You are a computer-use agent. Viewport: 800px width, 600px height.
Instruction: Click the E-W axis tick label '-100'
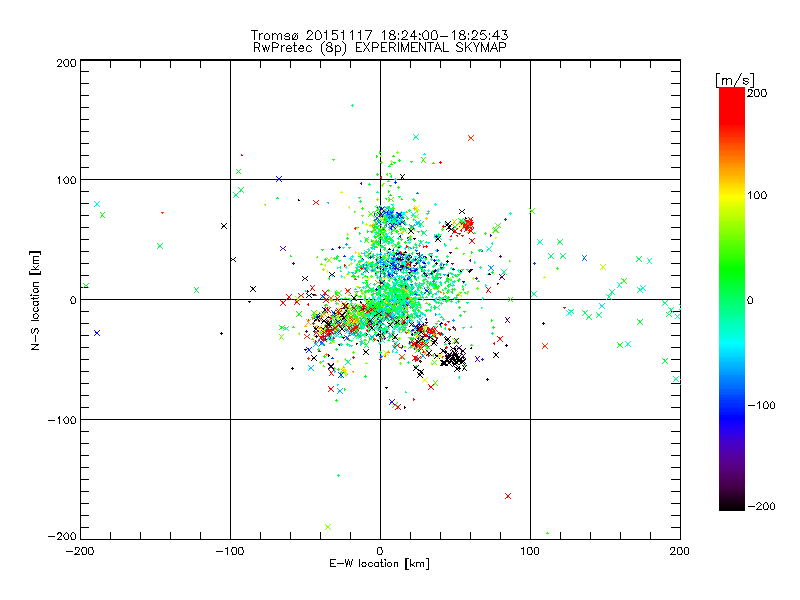pyautogui.click(x=230, y=551)
